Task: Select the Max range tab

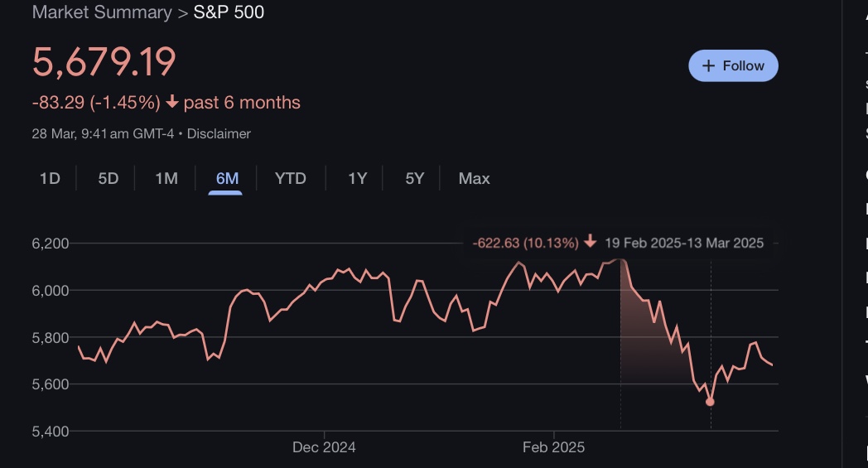Action: (474, 178)
